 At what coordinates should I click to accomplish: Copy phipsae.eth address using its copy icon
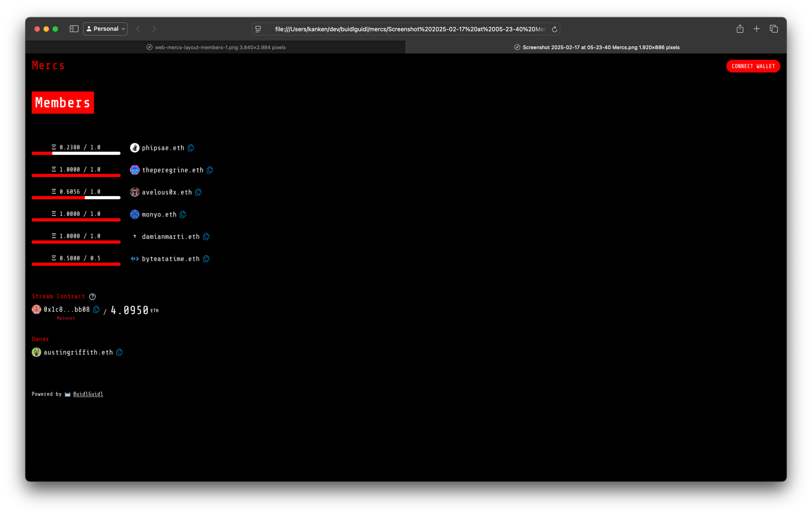(191, 148)
